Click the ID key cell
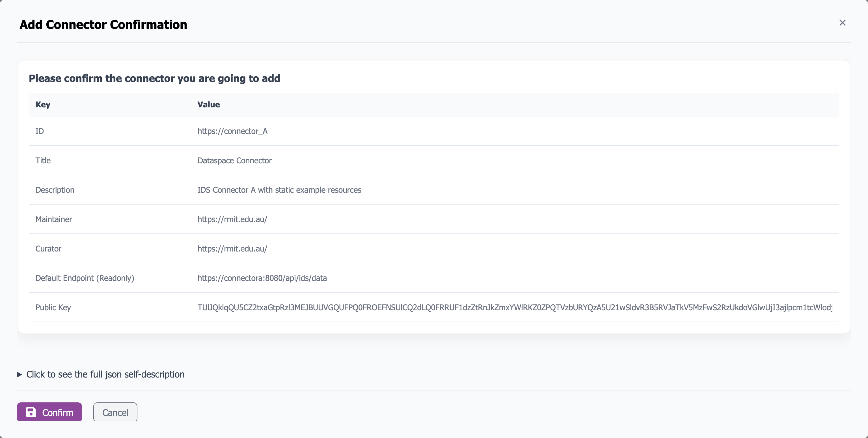Image resolution: width=868 pixels, height=438 pixels. click(39, 131)
